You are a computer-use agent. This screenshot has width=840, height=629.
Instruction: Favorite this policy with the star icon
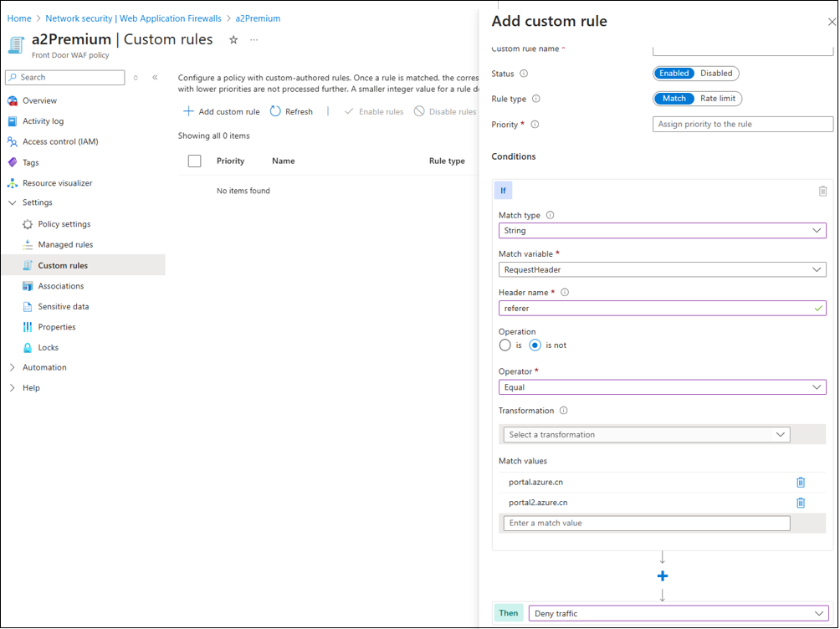(x=233, y=39)
